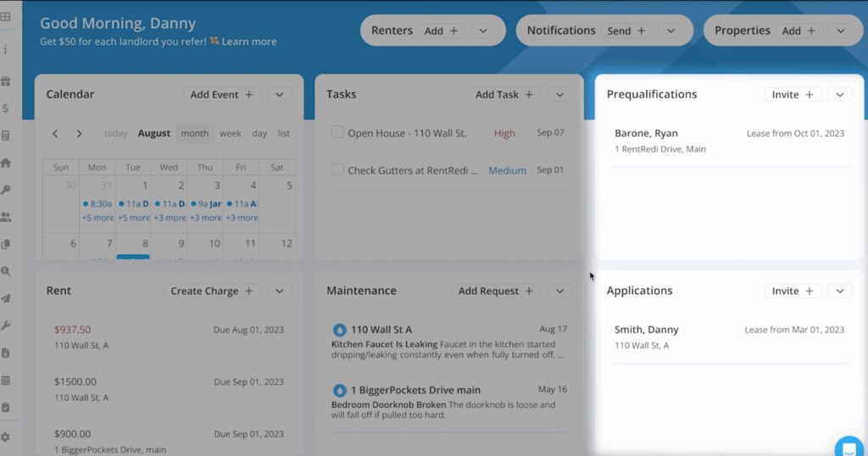Viewport: 868px width, 456px height.
Task: Expand the Calendar panel options chevron
Action: tap(280, 95)
